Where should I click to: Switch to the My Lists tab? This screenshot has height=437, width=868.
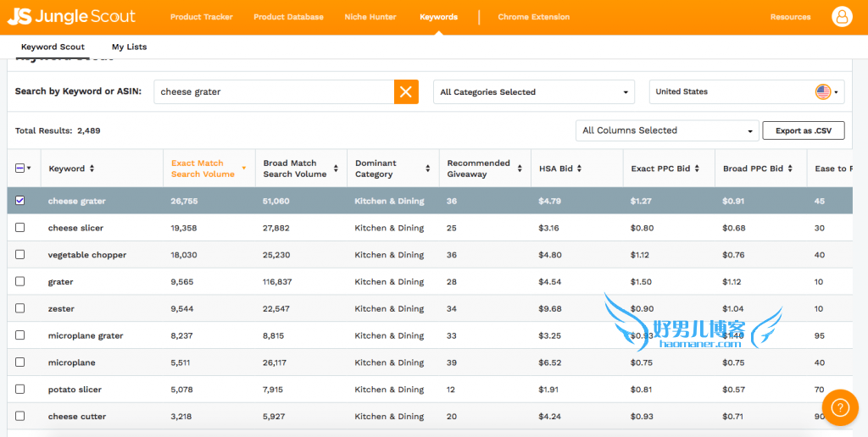pos(130,47)
